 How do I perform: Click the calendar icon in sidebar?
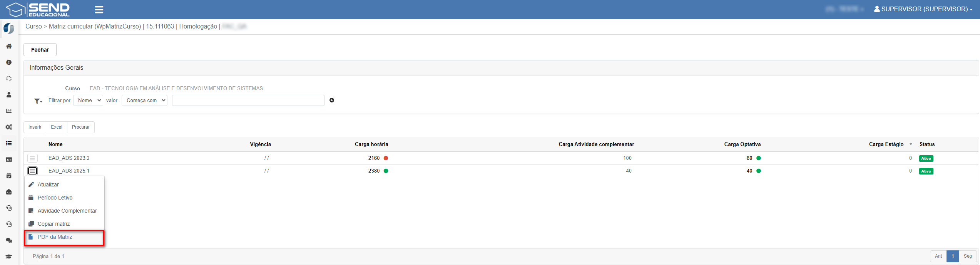9,176
